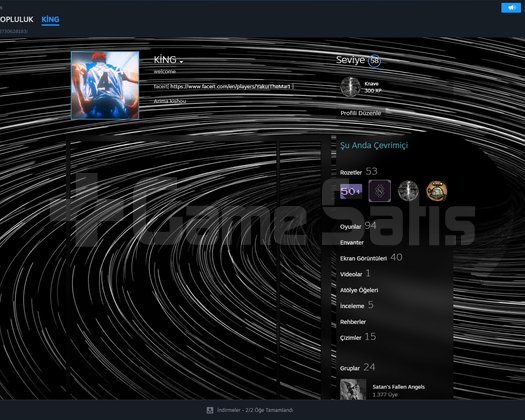Open the downloads icon in bottom bar
The width and height of the screenshot is (525, 420).
(210, 410)
